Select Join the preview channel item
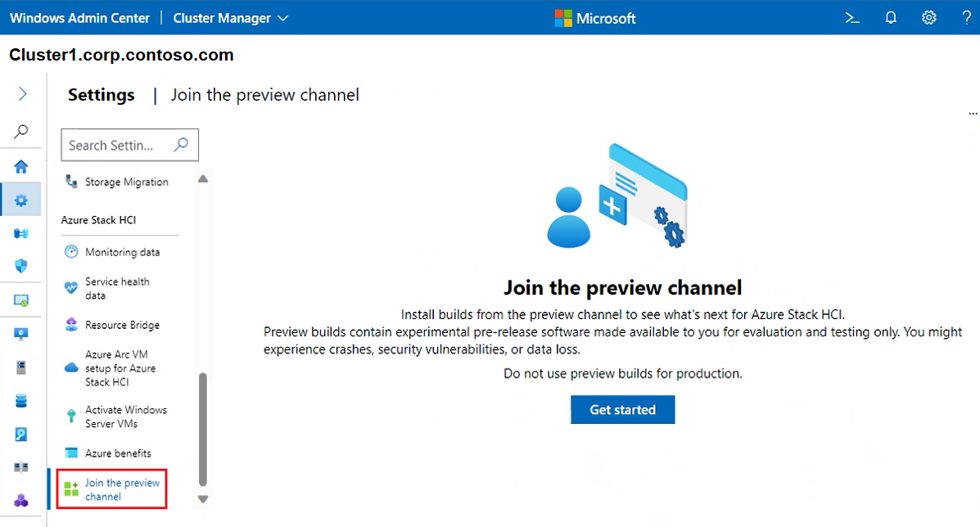 pos(112,489)
